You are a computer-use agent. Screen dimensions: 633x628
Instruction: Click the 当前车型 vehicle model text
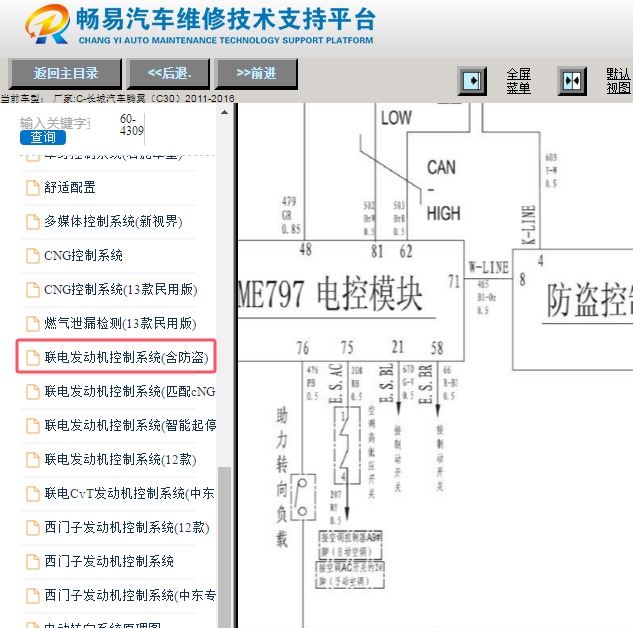[117, 98]
